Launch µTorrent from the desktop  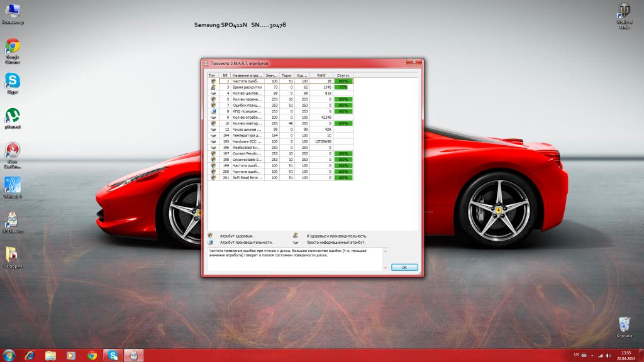pos(12,115)
